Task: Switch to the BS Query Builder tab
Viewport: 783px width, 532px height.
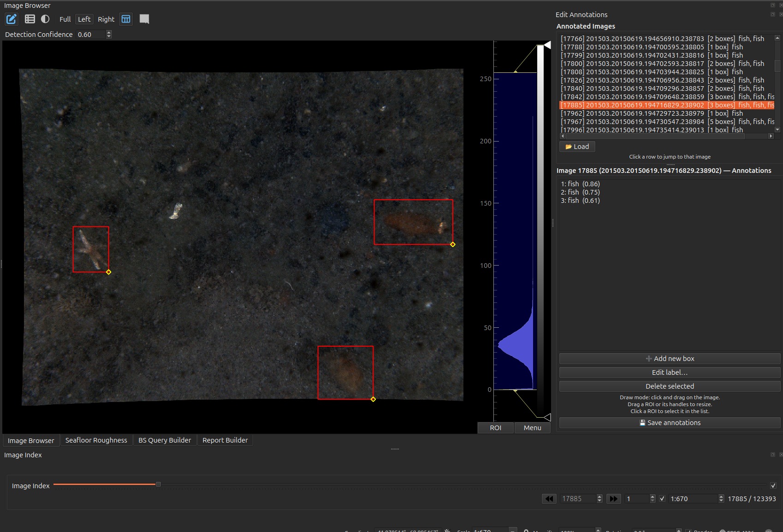Action: point(165,440)
